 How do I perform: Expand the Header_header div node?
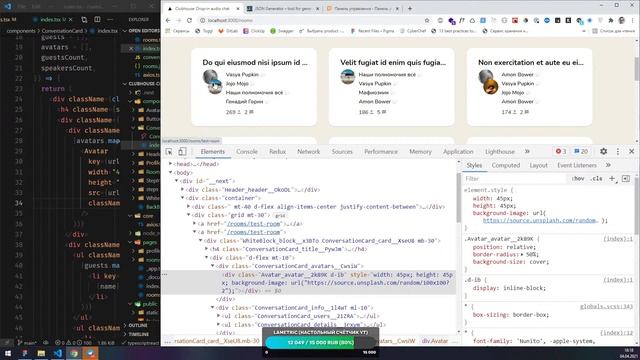point(182,189)
